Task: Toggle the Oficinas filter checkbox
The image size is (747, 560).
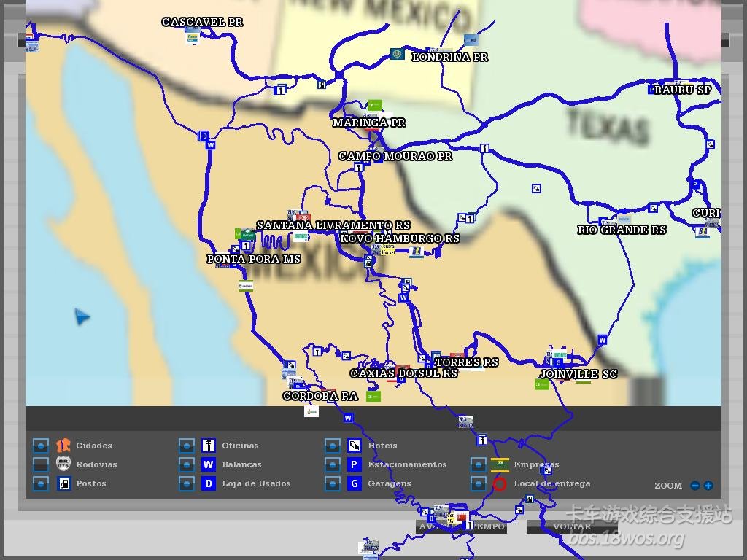Action: tap(187, 446)
